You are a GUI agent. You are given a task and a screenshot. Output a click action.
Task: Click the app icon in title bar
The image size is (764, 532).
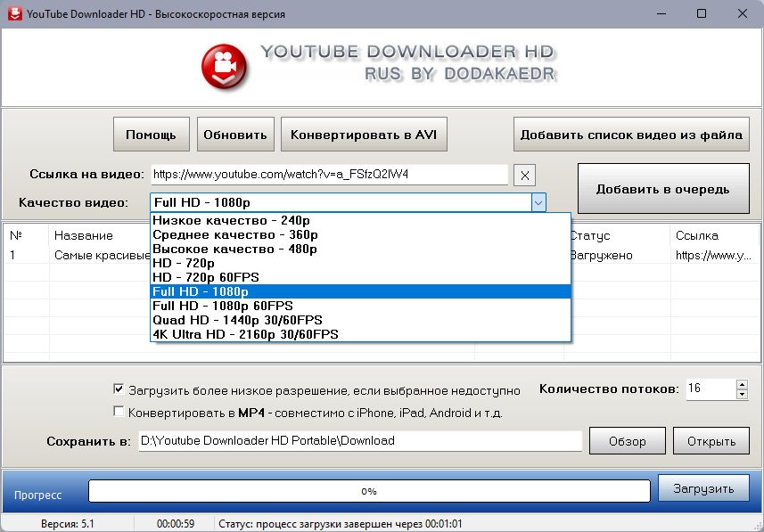pyautogui.click(x=13, y=13)
